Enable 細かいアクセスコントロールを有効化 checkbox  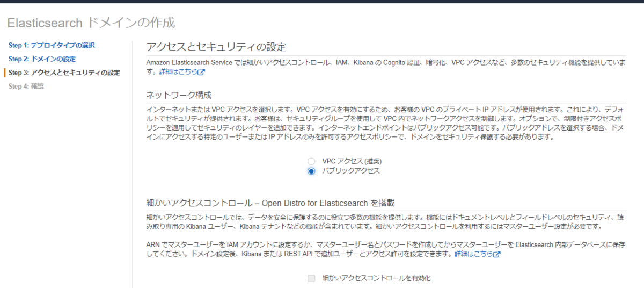(x=311, y=278)
